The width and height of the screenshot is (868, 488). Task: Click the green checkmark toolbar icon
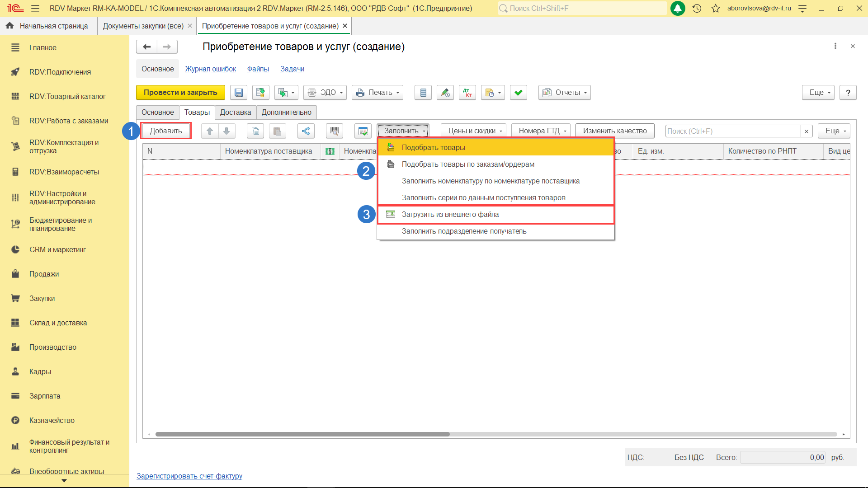click(518, 93)
